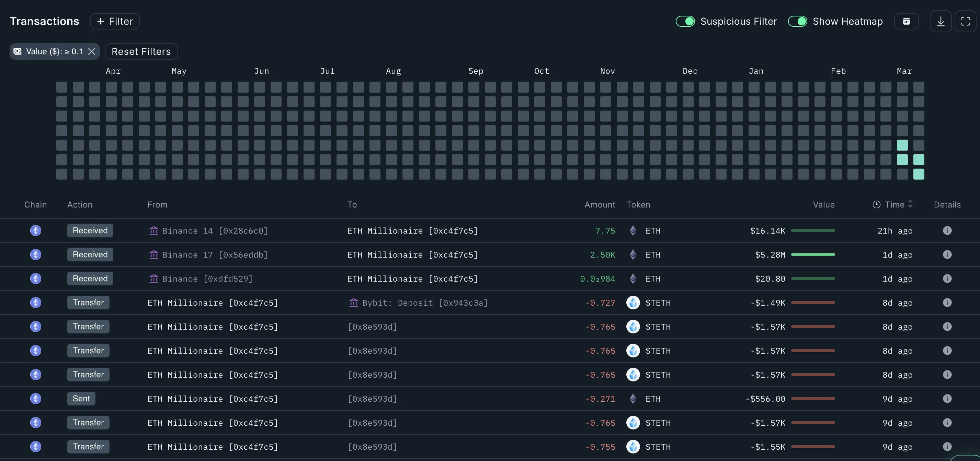Screen dimensions: 980x461
Task: Open Bybit: Deposit [0x943c3a] address link
Action: click(424, 303)
